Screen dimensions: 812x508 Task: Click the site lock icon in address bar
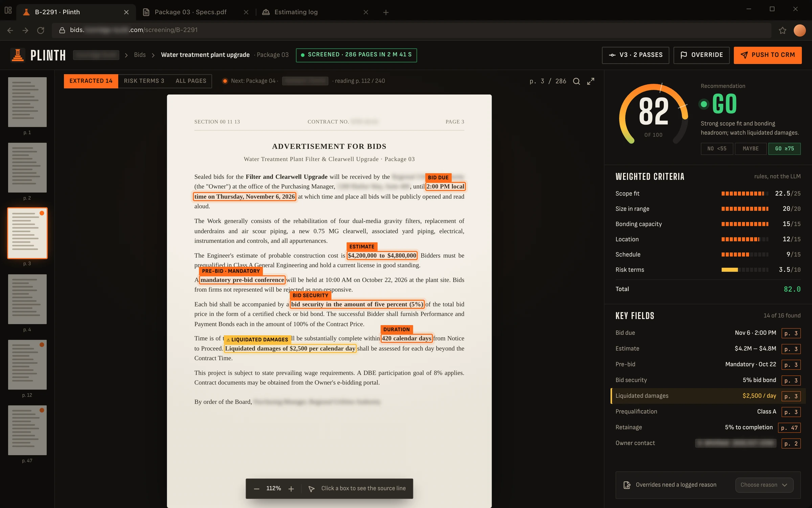click(x=62, y=30)
